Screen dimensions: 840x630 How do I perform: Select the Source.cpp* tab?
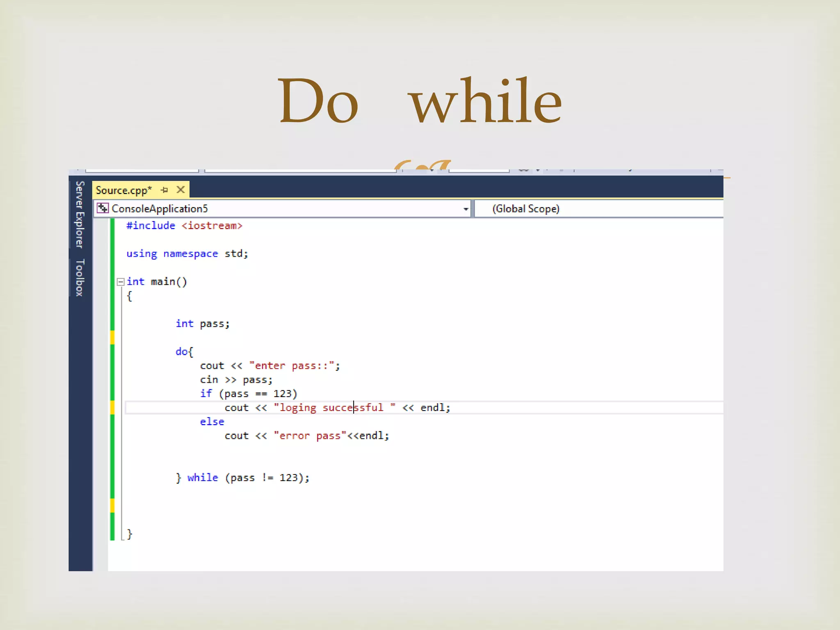[x=123, y=190]
